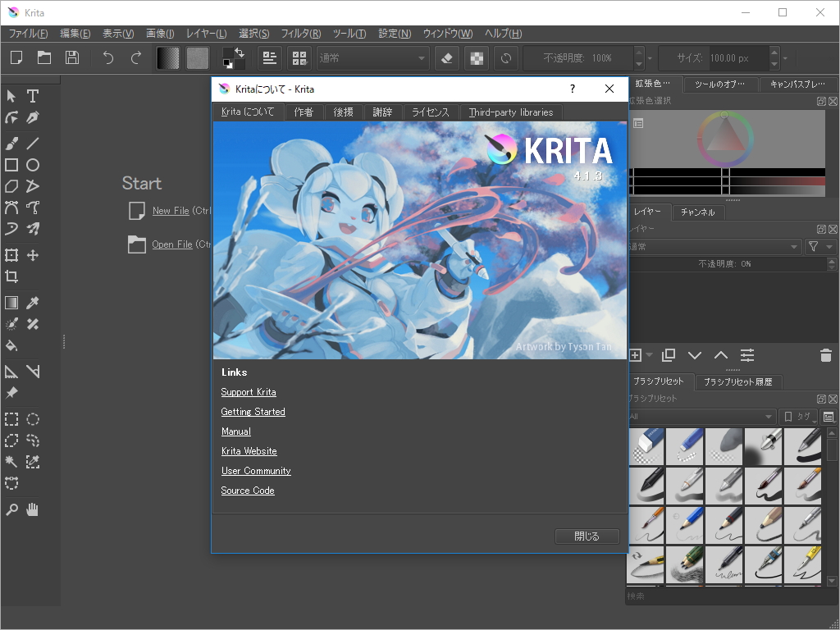840x630 pixels.
Task: Click the Undo arrow in the toolbar
Action: coord(107,57)
